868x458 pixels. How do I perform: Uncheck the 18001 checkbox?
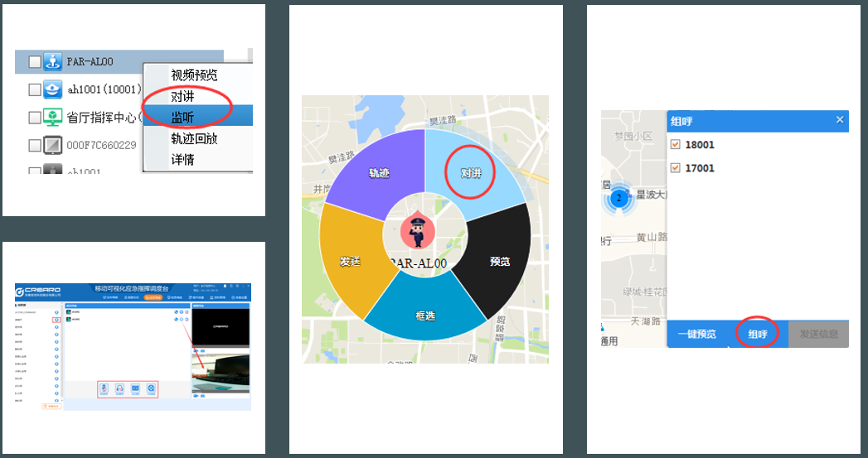coord(675,145)
